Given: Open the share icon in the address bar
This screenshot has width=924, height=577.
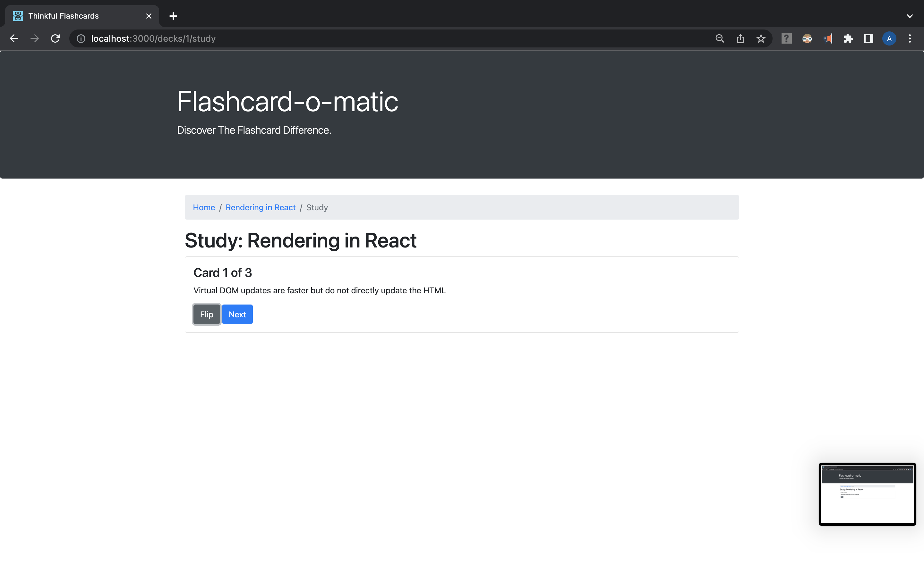Looking at the screenshot, I should 740,38.
